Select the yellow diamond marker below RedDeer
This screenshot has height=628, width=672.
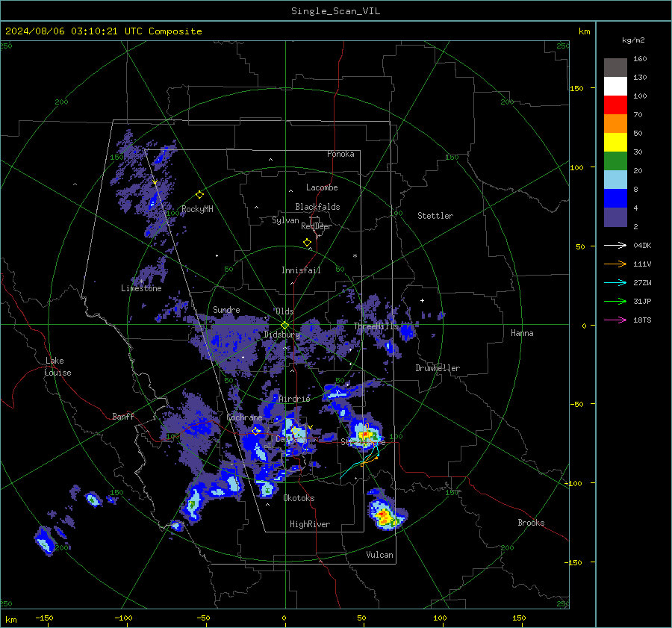tap(307, 243)
